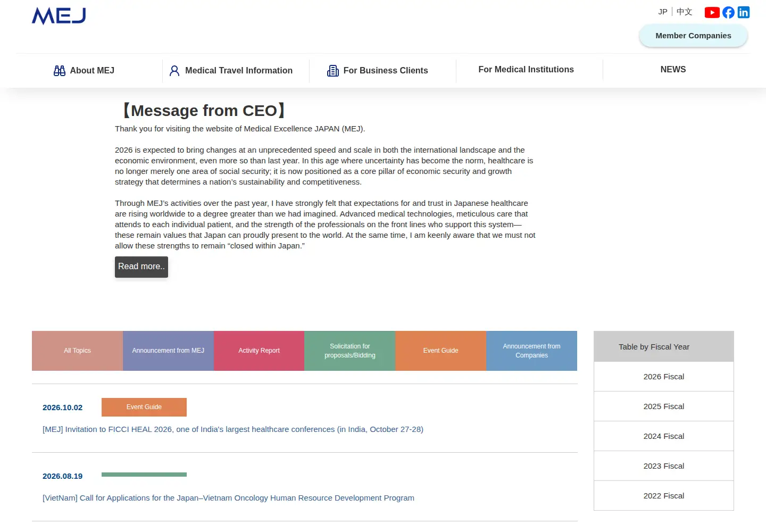Open the MEJ YouTube channel icon
The height and width of the screenshot is (532, 766).
click(x=712, y=12)
